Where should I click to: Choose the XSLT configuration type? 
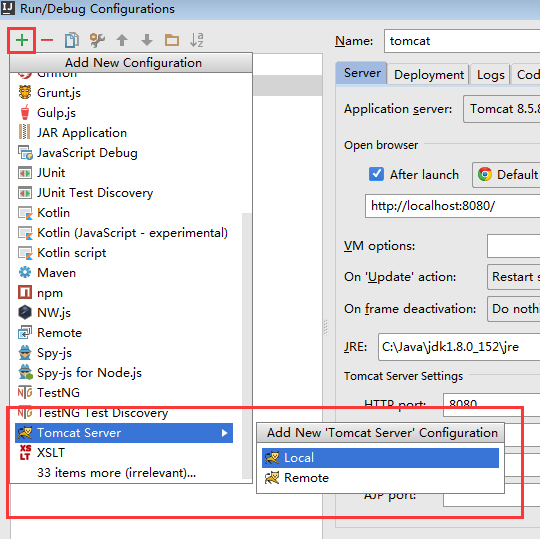click(125, 453)
